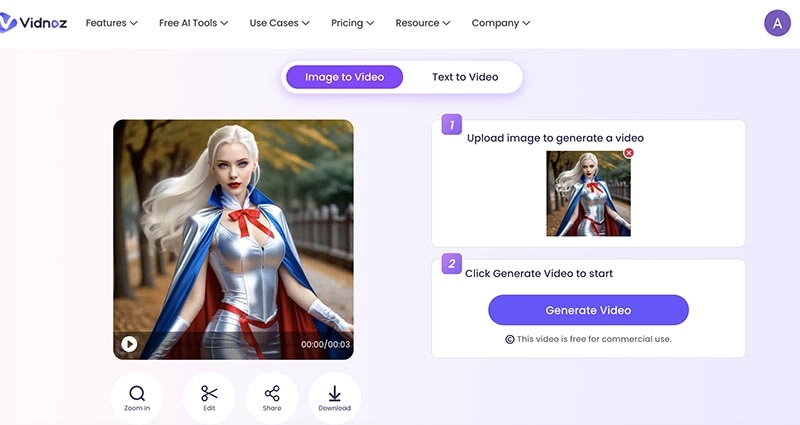
Task: Open the user account avatar
Action: click(777, 22)
